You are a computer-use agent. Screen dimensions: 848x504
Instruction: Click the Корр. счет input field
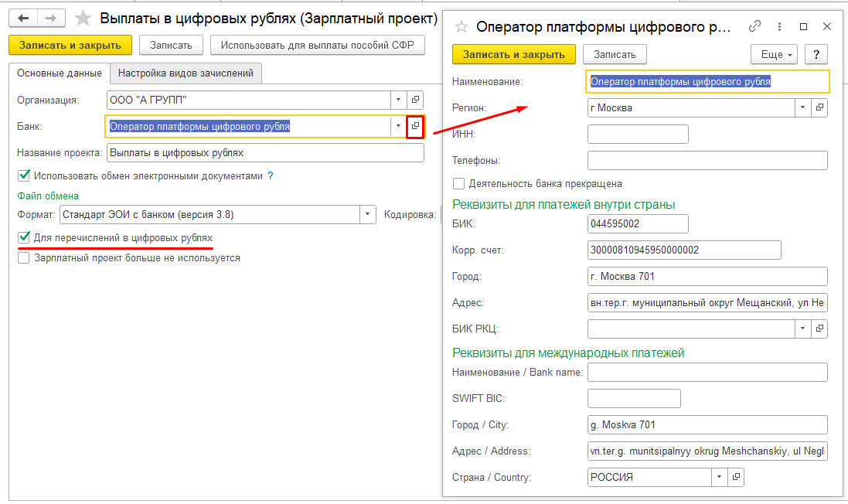click(x=684, y=250)
